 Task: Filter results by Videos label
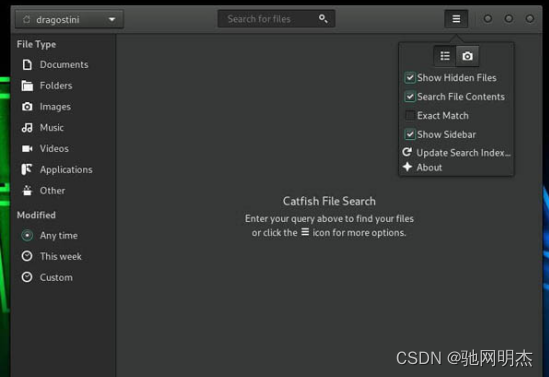54,149
